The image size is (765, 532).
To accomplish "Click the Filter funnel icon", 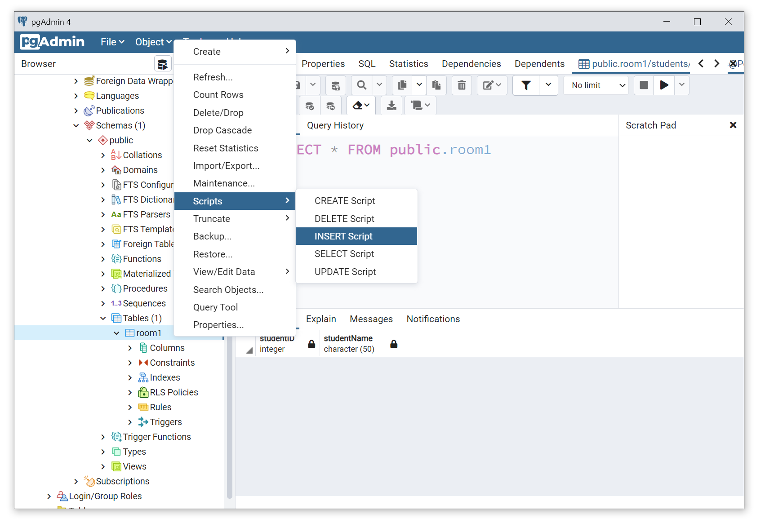I will tap(526, 85).
